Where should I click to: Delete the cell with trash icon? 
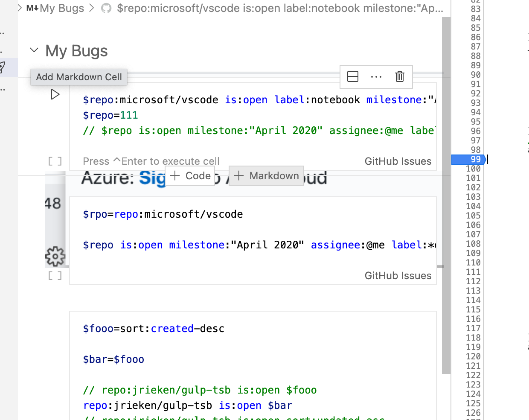pos(400,76)
